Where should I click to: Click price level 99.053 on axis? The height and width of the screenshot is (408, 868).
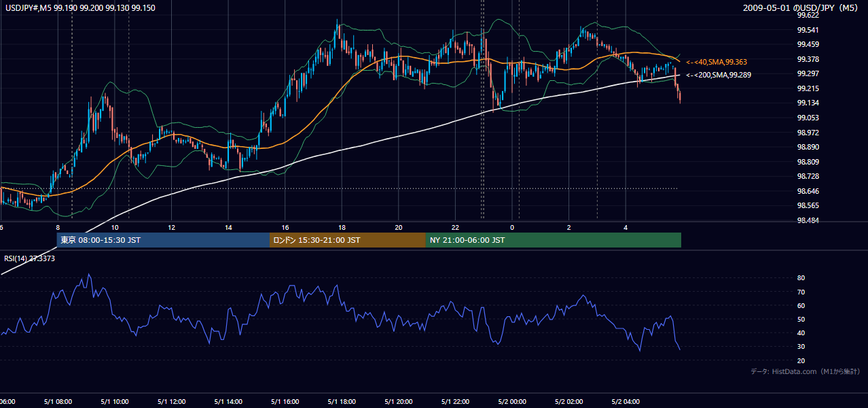click(808, 118)
